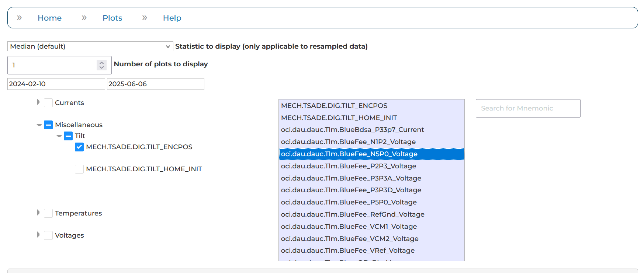Image resolution: width=644 pixels, height=273 pixels.
Task: Click the Temperatures tree label
Action: (78, 213)
